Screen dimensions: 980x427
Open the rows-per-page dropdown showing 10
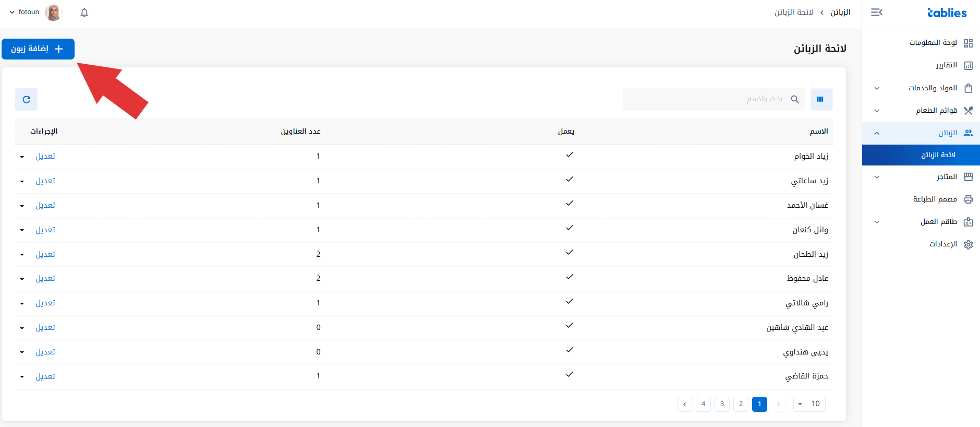point(809,404)
